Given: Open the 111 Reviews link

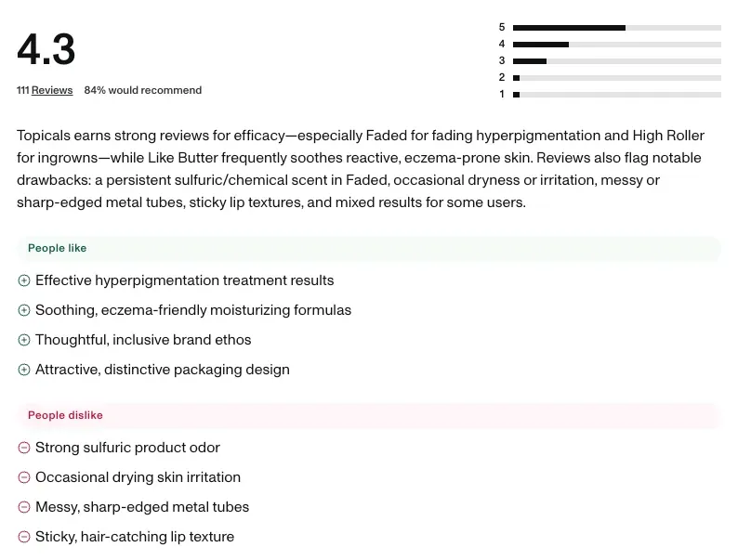Looking at the screenshot, I should tap(45, 90).
